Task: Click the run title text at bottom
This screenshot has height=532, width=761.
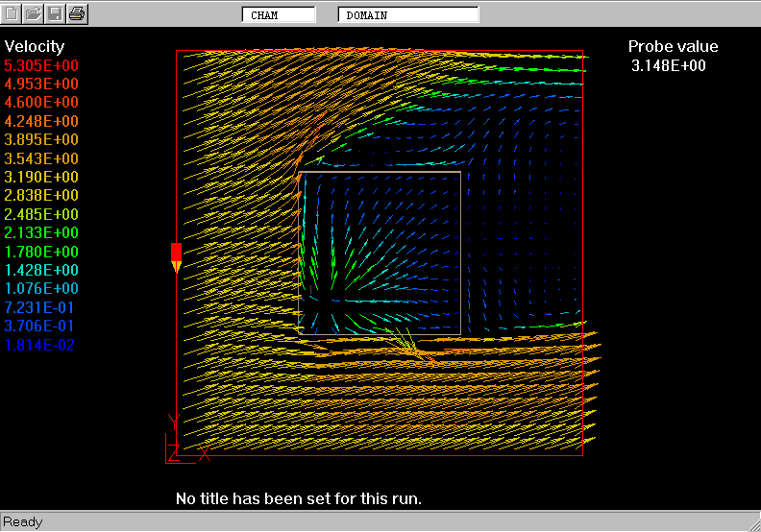Action: coord(299,499)
